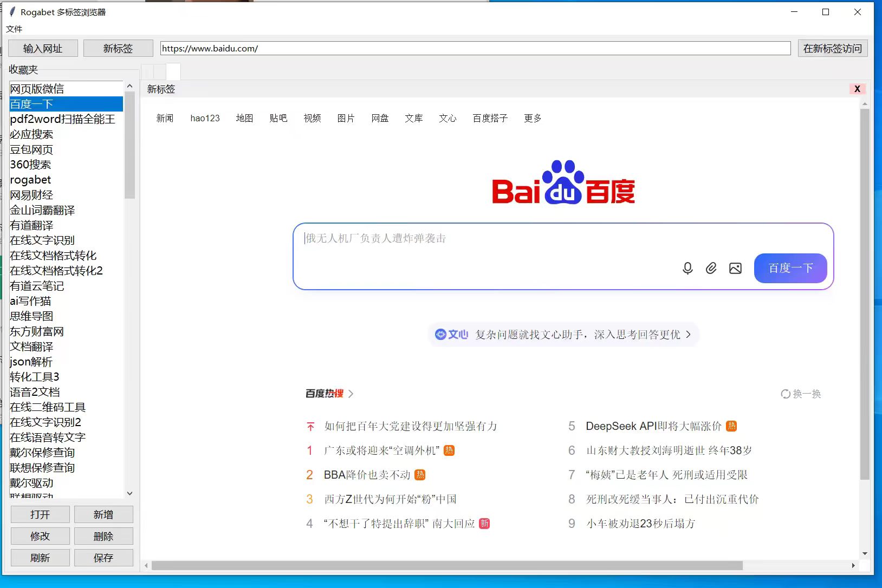Image resolution: width=882 pixels, height=588 pixels.
Task: Select json解析 bookmark
Action: 66,362
